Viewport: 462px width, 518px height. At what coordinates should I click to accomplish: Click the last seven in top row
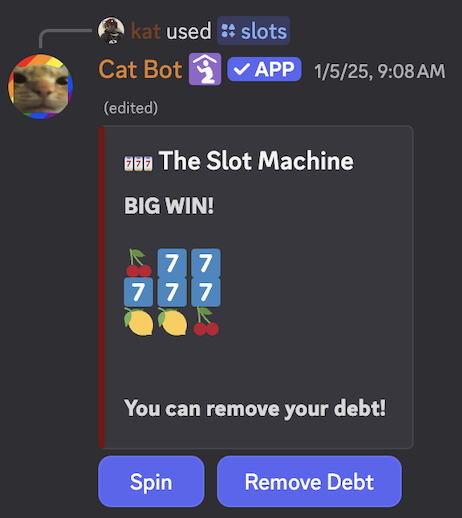(x=206, y=263)
